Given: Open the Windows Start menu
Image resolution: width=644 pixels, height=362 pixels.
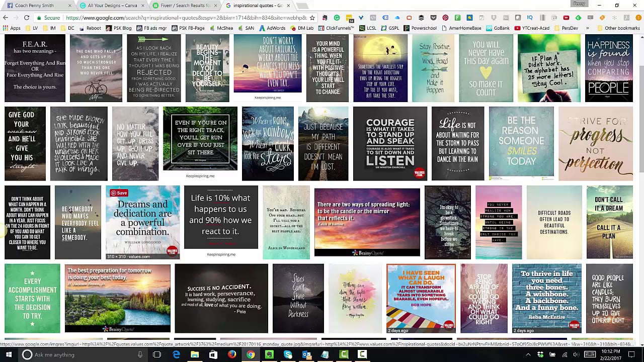Looking at the screenshot, I should (x=9, y=354).
